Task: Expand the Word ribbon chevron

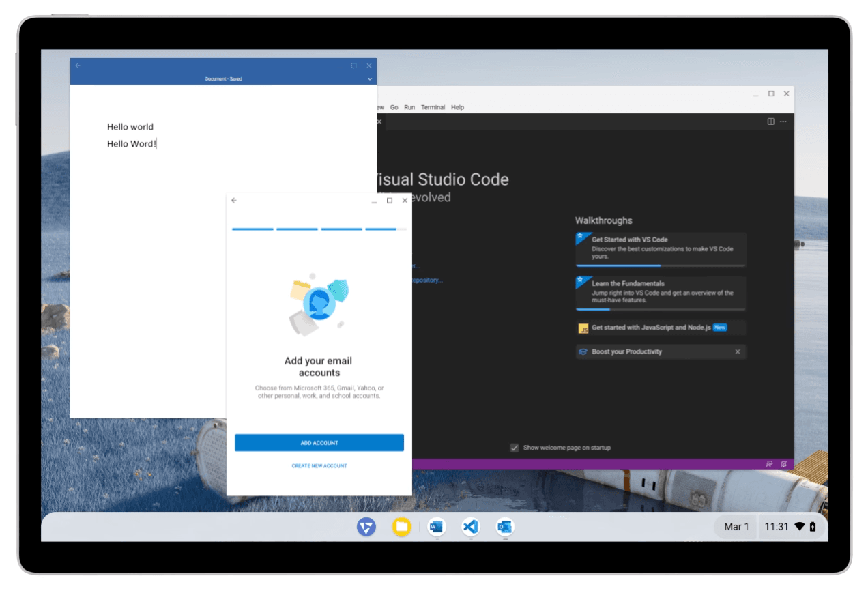Action: [370, 79]
